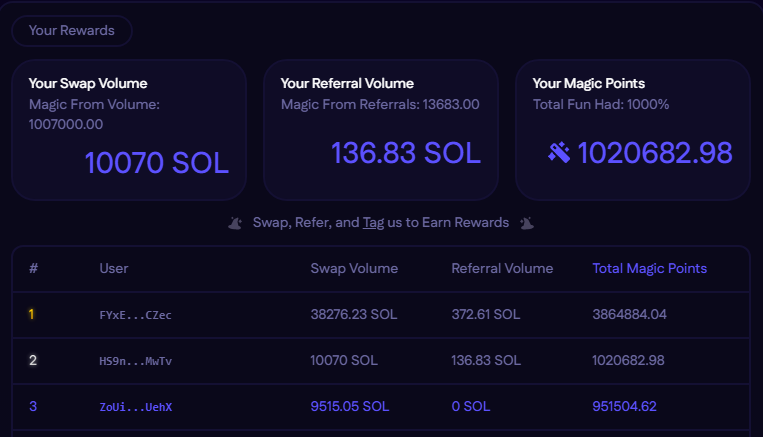This screenshot has width=763, height=437.
Task: Click the Your Rewards pill button
Action: pyautogui.click(x=72, y=31)
